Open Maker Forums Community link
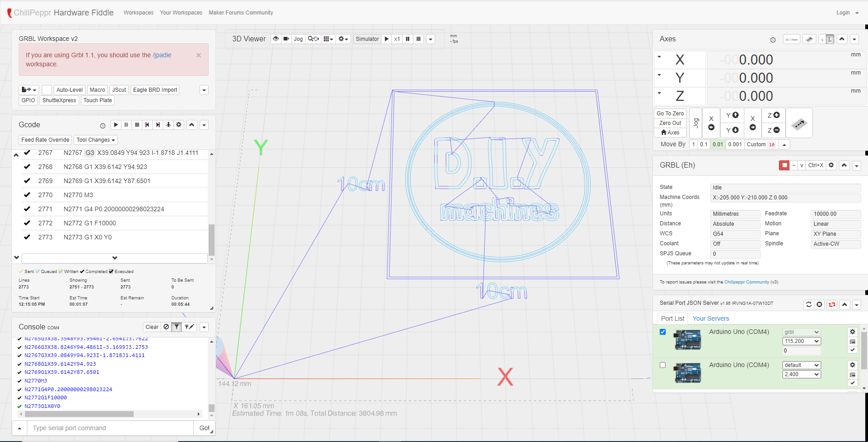 (x=241, y=13)
